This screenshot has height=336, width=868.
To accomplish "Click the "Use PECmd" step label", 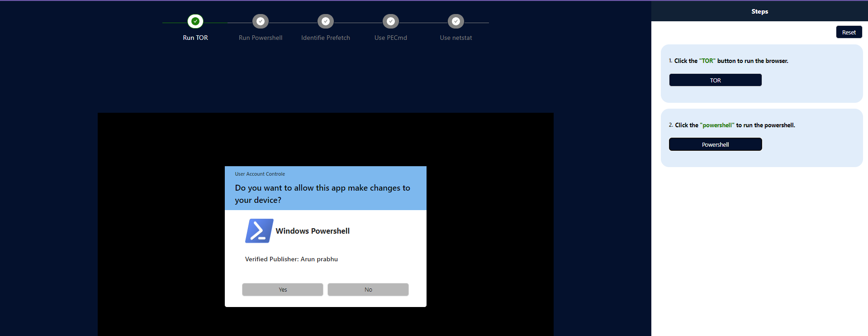I will [x=391, y=38].
